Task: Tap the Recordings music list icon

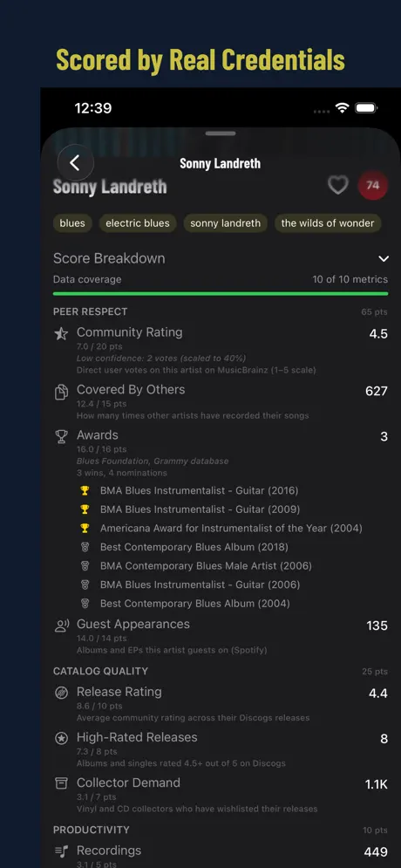Action: (61, 851)
